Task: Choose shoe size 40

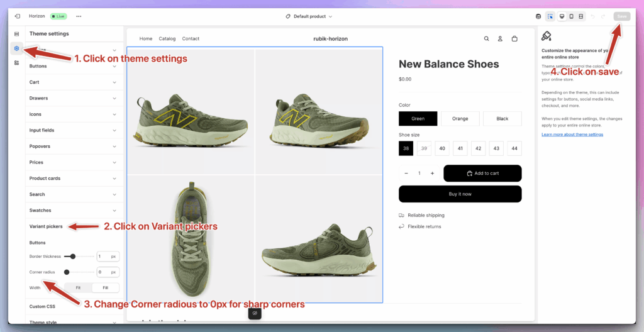Action: [x=442, y=148]
